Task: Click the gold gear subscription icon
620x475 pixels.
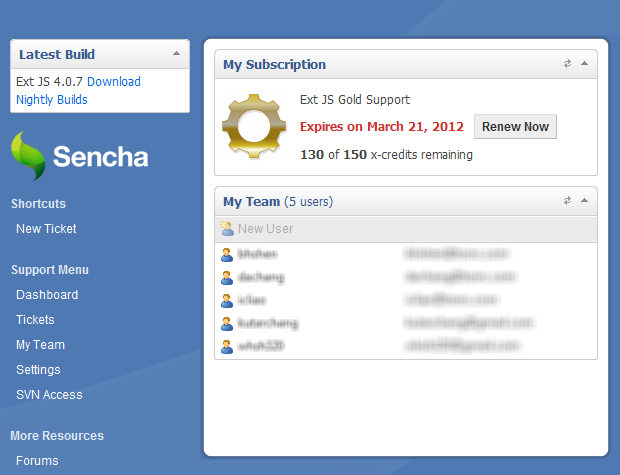Action: pyautogui.click(x=254, y=127)
